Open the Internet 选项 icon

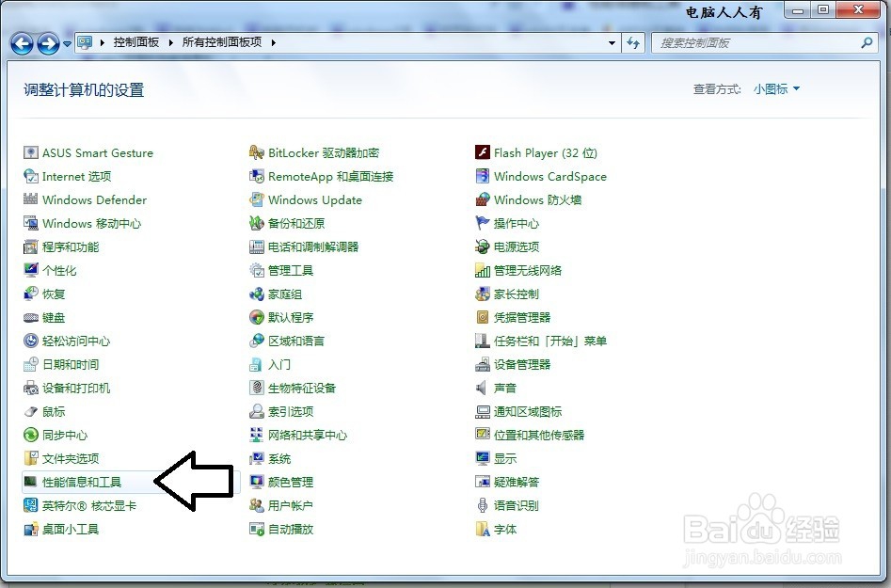[x=31, y=176]
